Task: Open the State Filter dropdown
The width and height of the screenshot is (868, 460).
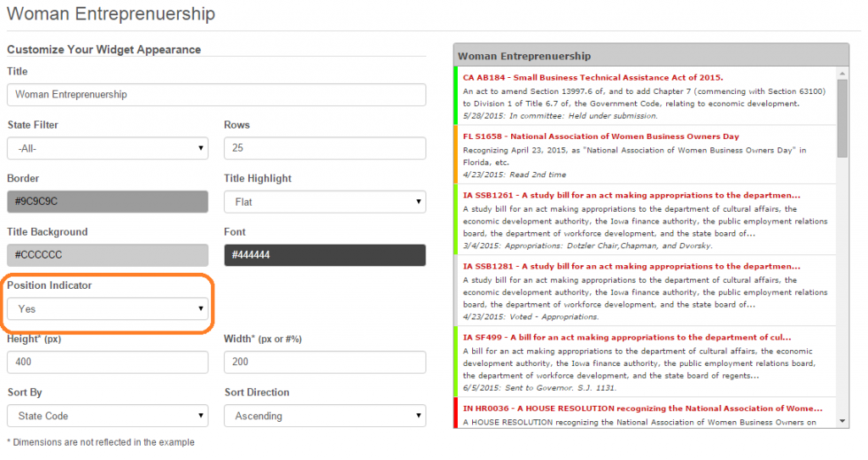Action: [x=107, y=148]
